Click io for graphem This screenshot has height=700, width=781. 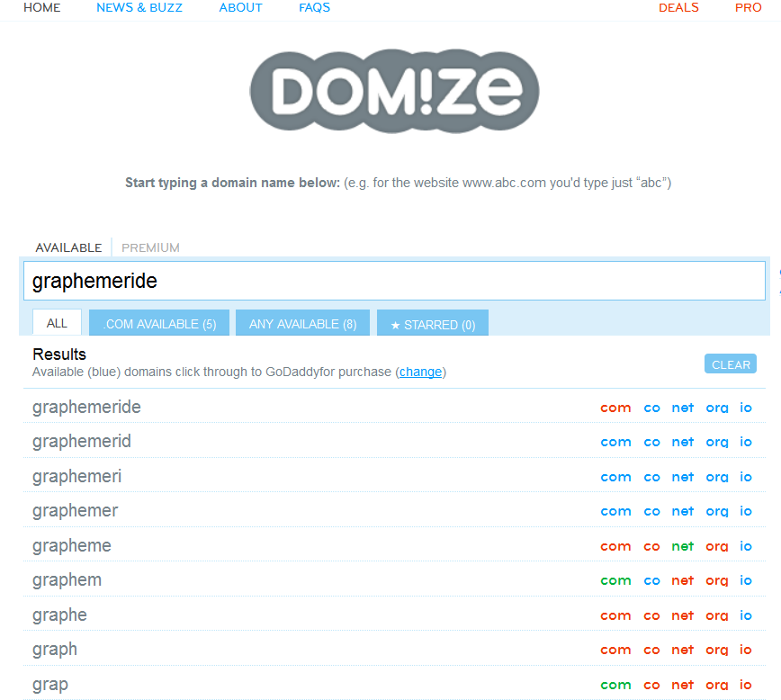click(x=746, y=580)
